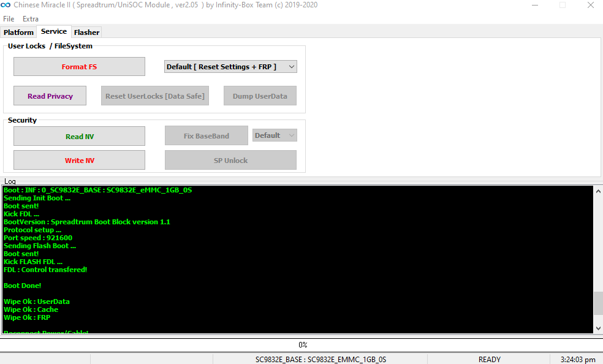Image resolution: width=603 pixels, height=364 pixels.
Task: Click the 3:24:03 pm status bar clock
Action: [578, 359]
